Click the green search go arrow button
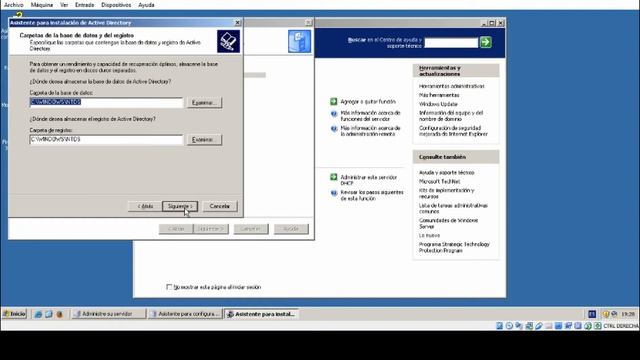640x360 pixels. (485, 42)
